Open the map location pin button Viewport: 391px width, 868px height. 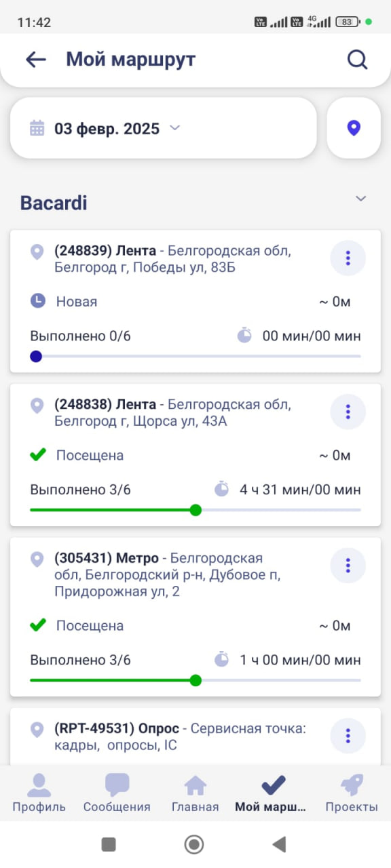(353, 128)
